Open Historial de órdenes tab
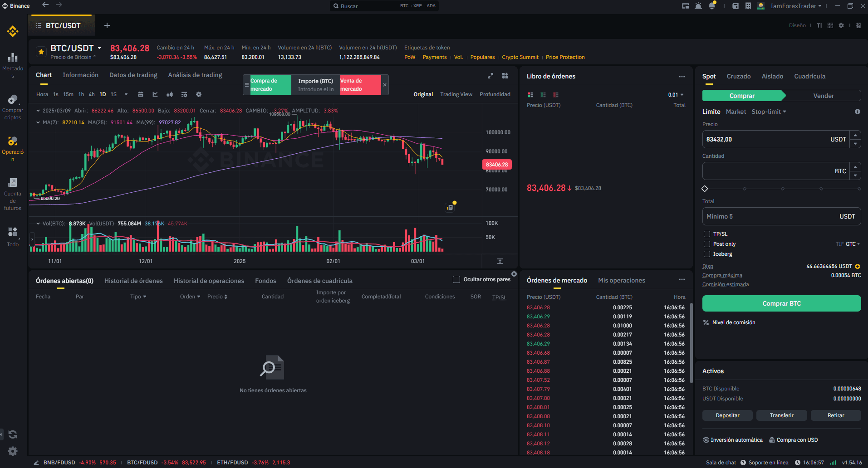The width and height of the screenshot is (868, 468). [133, 281]
